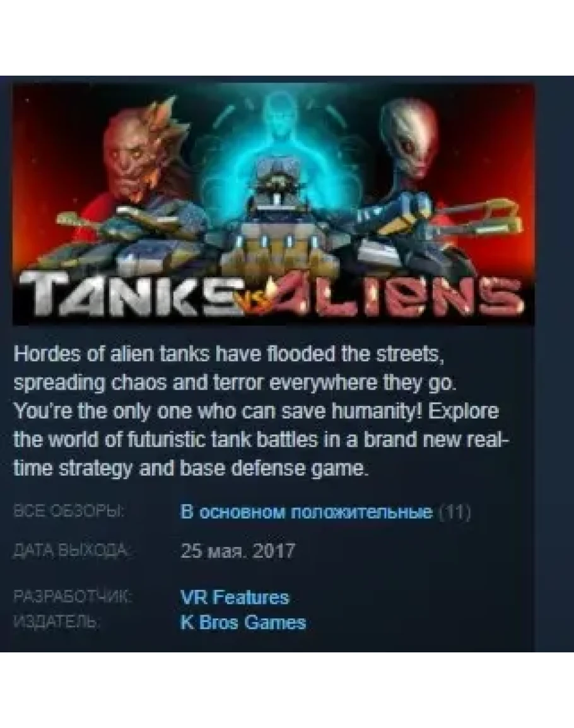Click the VR Features developer link
Image resolution: width=574 pixels, height=728 pixels.
tap(235, 597)
